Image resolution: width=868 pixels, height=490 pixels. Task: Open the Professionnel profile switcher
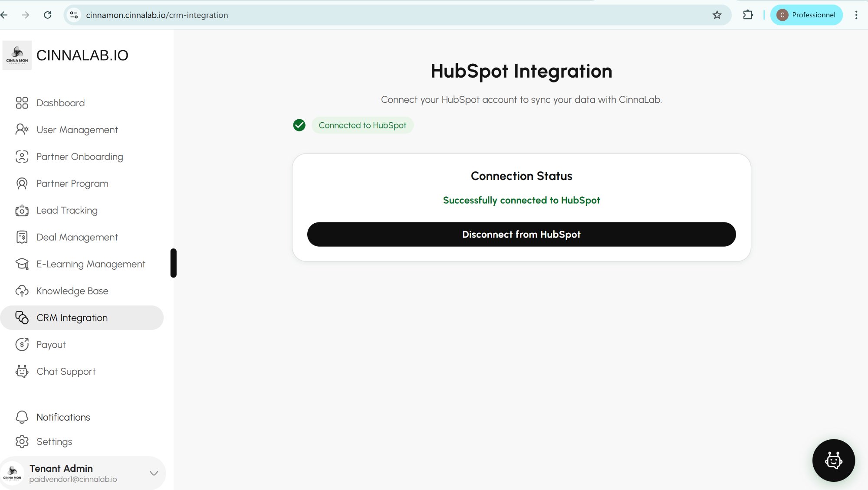[x=806, y=15]
